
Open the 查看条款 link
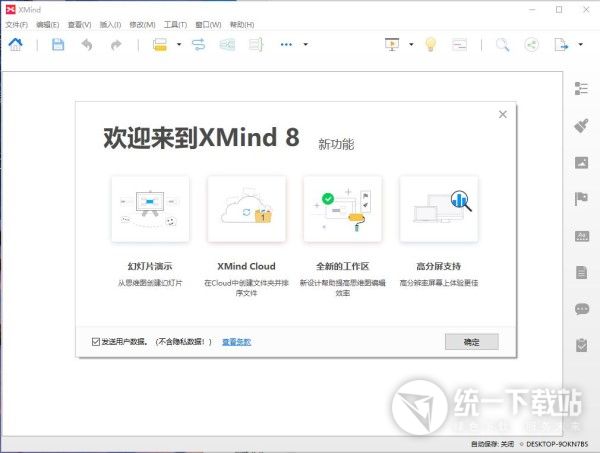(236, 342)
